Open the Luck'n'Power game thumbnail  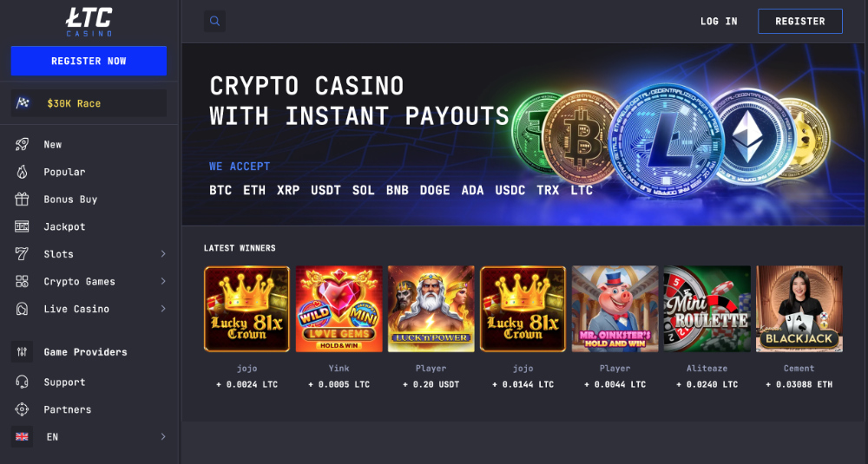[x=431, y=309]
